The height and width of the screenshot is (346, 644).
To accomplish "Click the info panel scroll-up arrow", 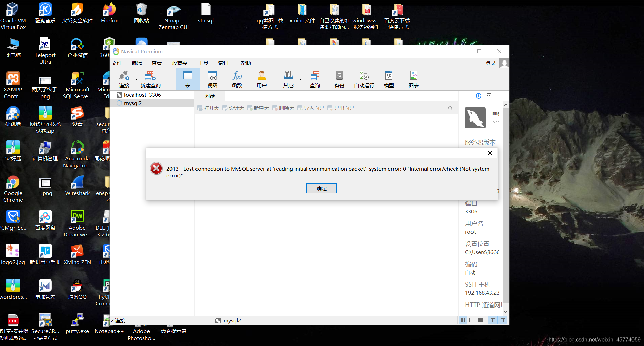I will click(506, 105).
